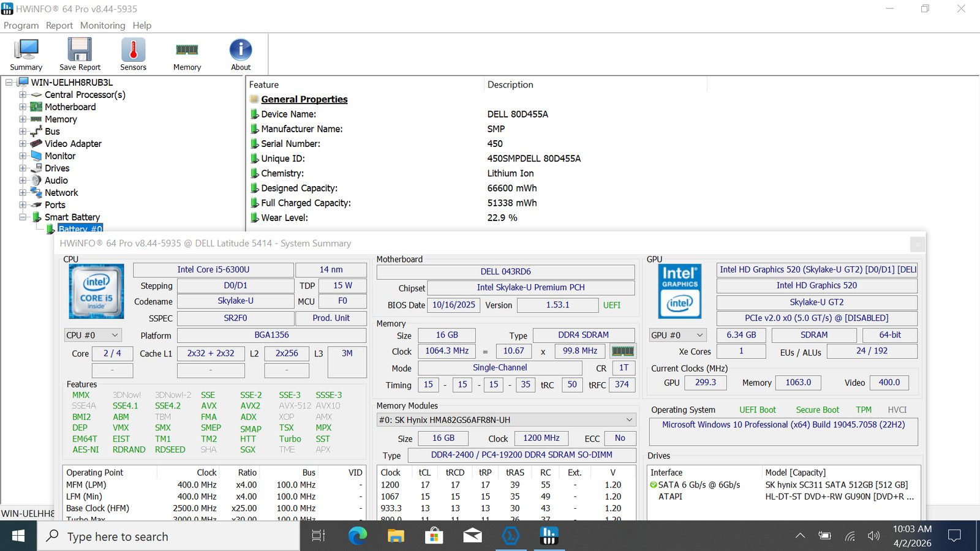Click the Intel Graphics logo
Screen dimensions: 980x551
pos(680,291)
